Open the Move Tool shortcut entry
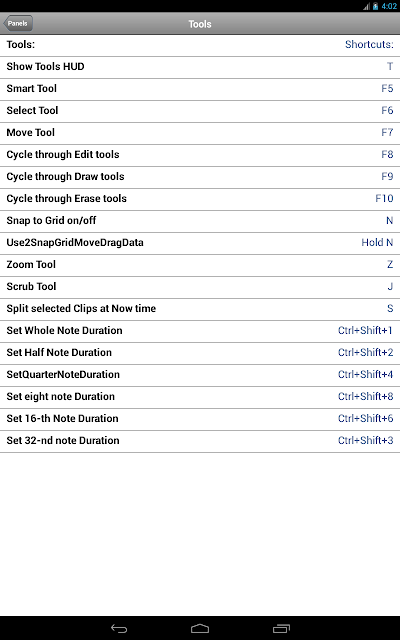This screenshot has width=400, height=640. point(200,134)
